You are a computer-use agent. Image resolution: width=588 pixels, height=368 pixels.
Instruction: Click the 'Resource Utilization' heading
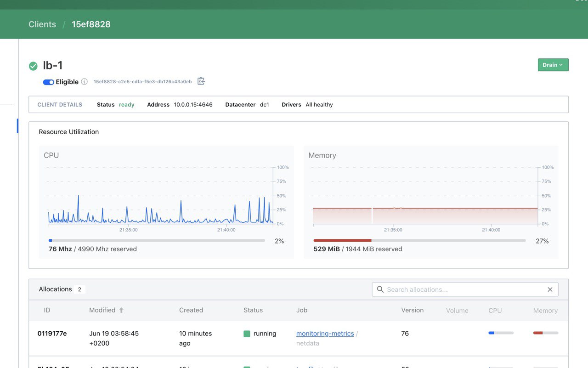tap(69, 132)
